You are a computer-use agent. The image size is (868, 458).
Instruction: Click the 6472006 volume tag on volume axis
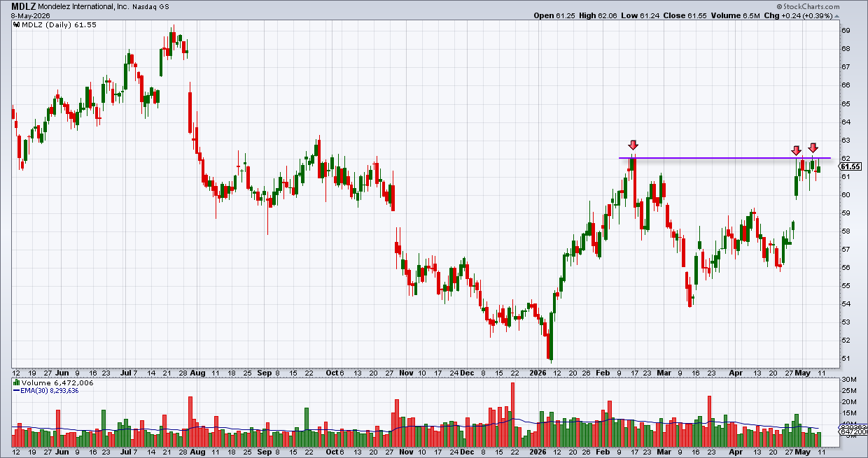point(855,434)
